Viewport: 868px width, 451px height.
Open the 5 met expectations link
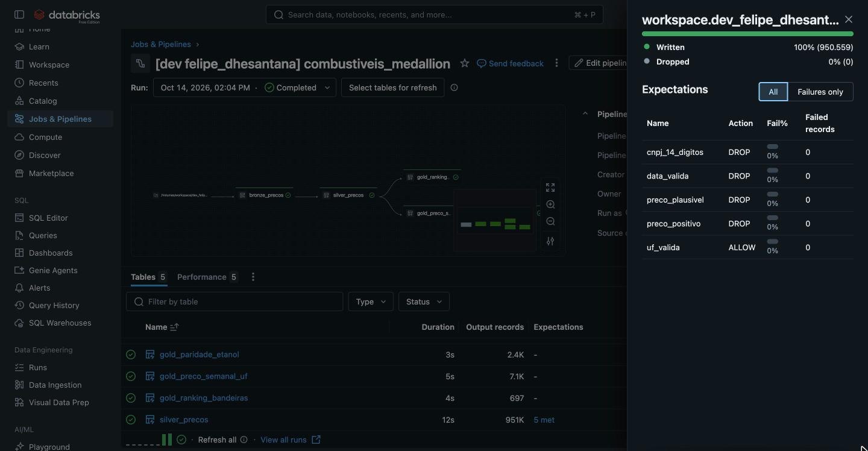[x=544, y=420]
